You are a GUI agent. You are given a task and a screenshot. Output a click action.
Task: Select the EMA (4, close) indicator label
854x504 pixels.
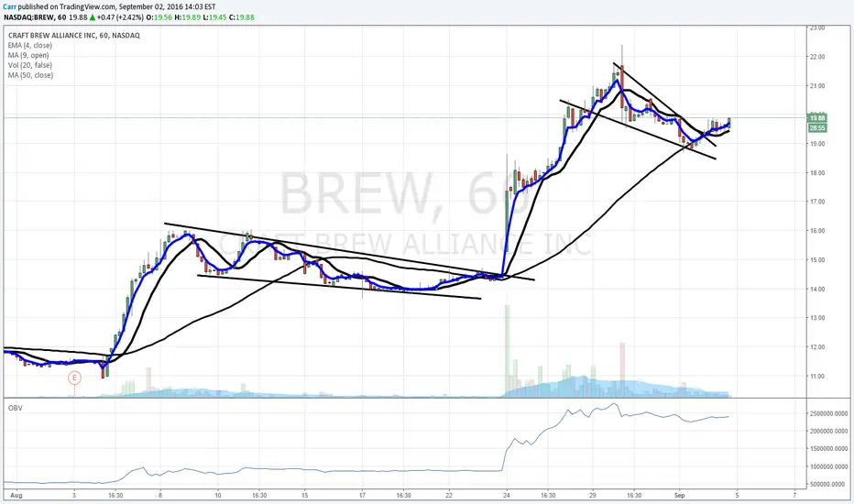30,45
